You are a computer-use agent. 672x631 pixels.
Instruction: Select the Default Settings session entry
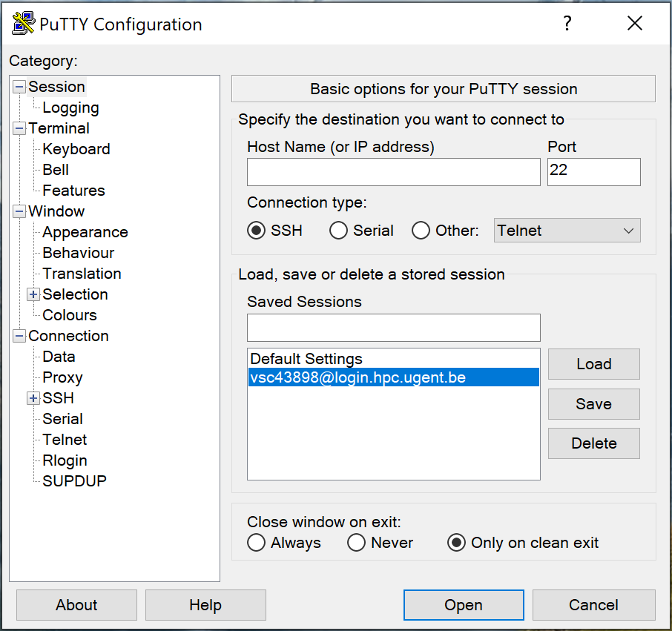[x=306, y=359]
